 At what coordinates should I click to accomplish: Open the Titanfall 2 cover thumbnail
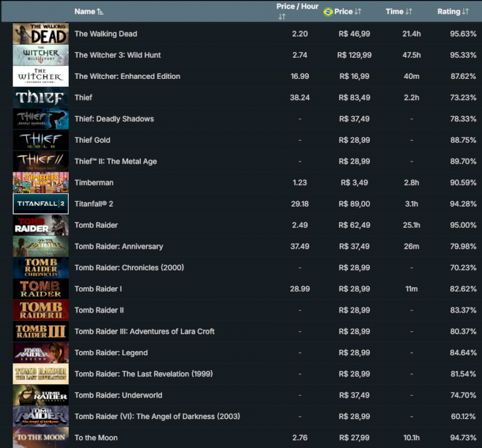40,204
